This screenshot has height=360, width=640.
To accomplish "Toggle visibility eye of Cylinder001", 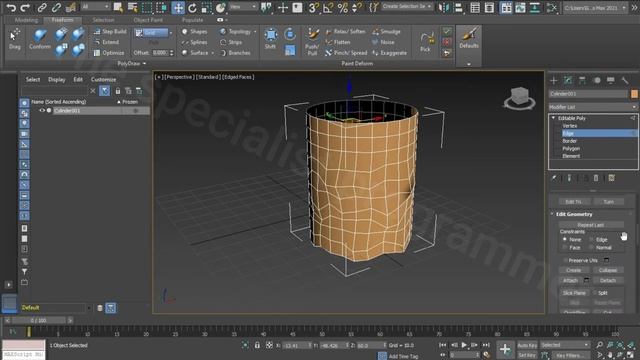I will (42, 111).
